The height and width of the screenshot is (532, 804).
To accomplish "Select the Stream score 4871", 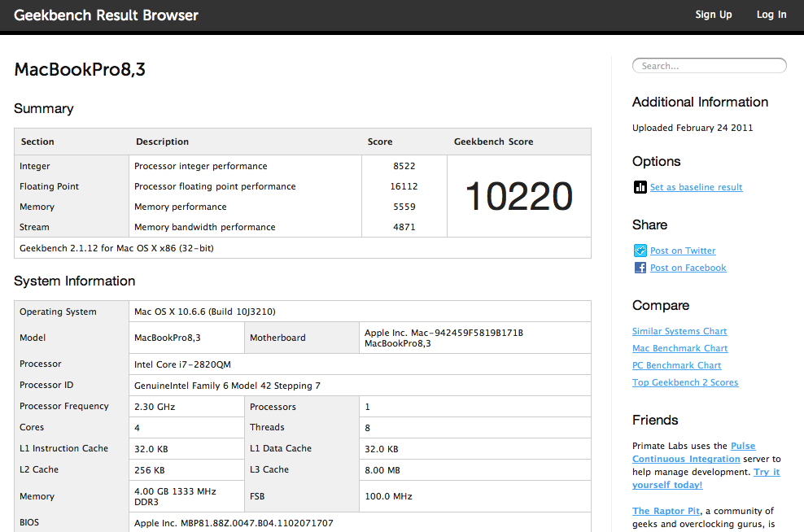I will (404, 227).
